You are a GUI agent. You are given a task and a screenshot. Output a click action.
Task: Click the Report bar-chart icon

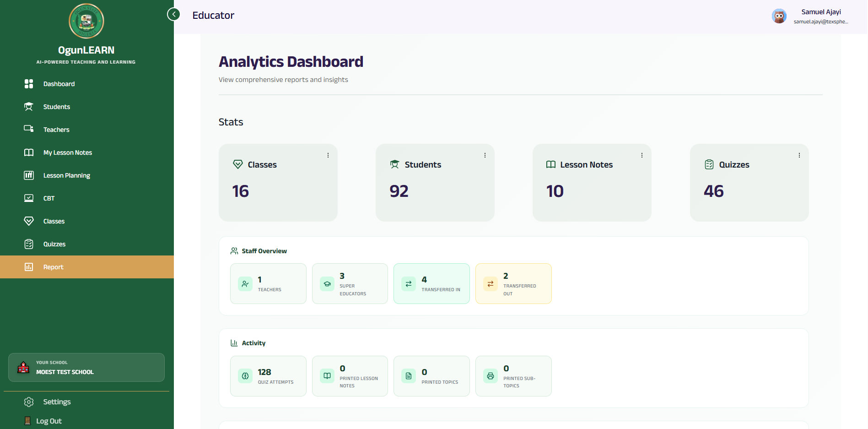coord(29,266)
